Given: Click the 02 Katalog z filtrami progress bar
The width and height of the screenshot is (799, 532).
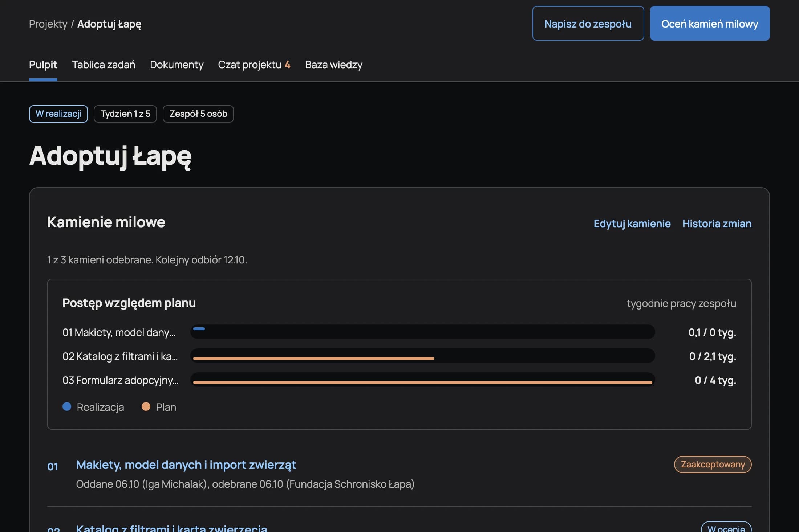Looking at the screenshot, I should (422, 356).
